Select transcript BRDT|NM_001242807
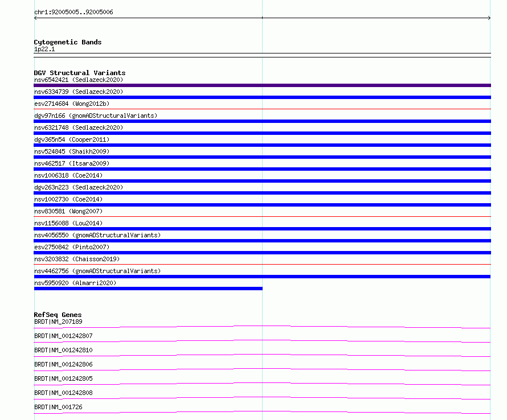The height and width of the screenshot is (420, 507). pyautogui.click(x=63, y=336)
